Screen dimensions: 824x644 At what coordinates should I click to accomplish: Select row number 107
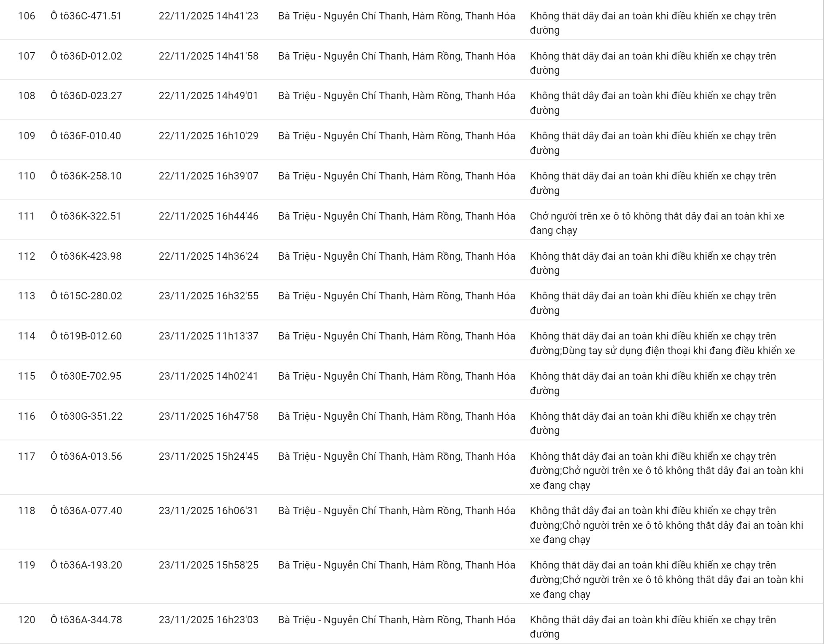27,57
